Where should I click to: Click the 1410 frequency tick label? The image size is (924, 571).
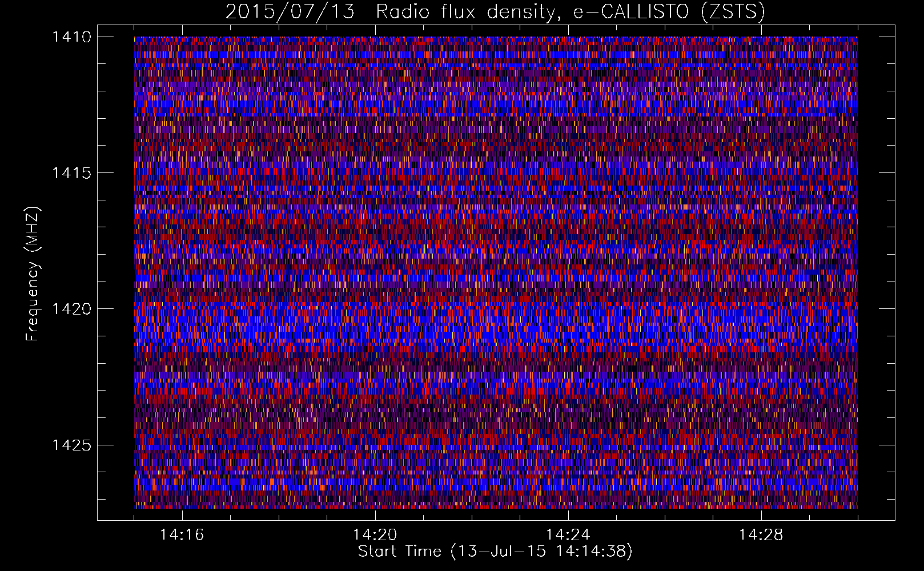coord(71,37)
